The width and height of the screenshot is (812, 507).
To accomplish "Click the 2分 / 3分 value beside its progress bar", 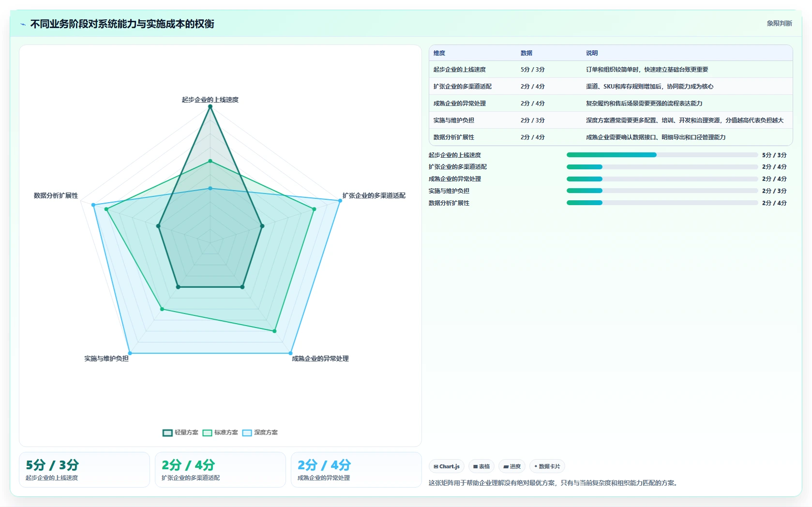I will (774, 191).
